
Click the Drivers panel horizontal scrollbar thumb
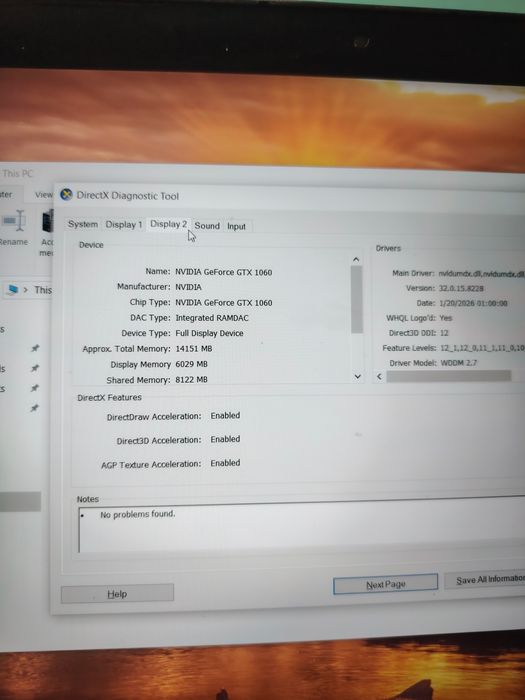click(449, 376)
